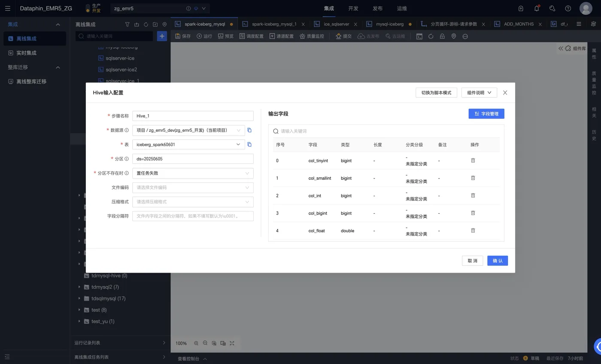Click the refresh icon in 离线集成 panel header
The image size is (601, 364).
coord(146,24)
